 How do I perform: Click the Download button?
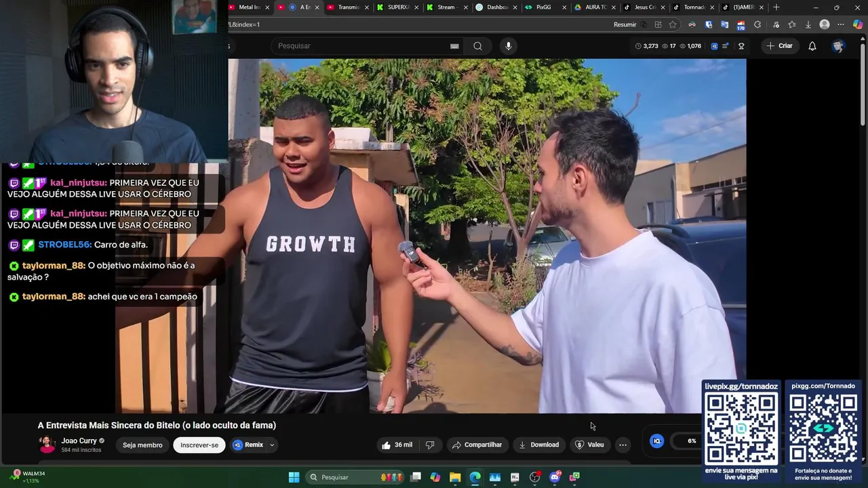[x=538, y=445]
